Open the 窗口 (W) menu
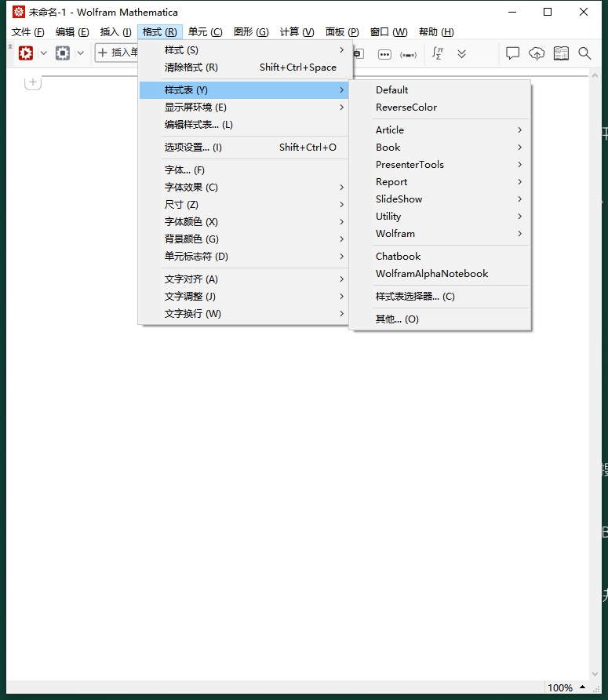Viewport: 608px width, 700px height. pos(388,31)
